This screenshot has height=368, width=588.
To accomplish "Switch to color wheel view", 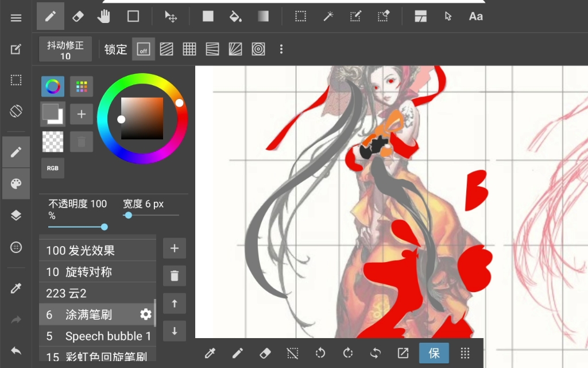I will 52,86.
